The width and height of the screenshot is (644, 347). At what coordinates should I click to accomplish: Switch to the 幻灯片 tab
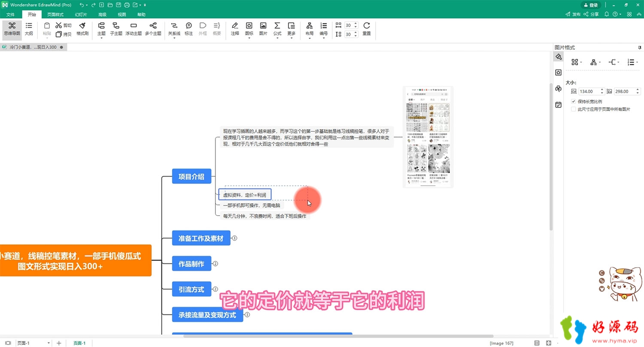point(81,15)
